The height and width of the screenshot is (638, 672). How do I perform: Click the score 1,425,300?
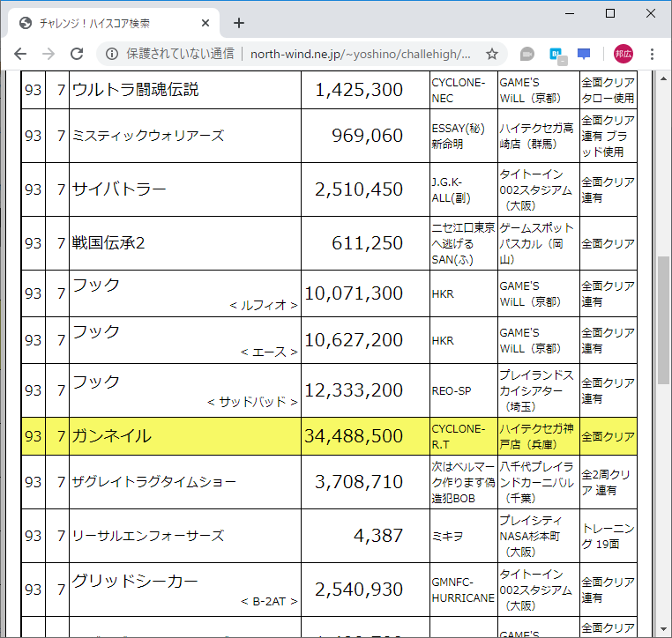tap(359, 90)
